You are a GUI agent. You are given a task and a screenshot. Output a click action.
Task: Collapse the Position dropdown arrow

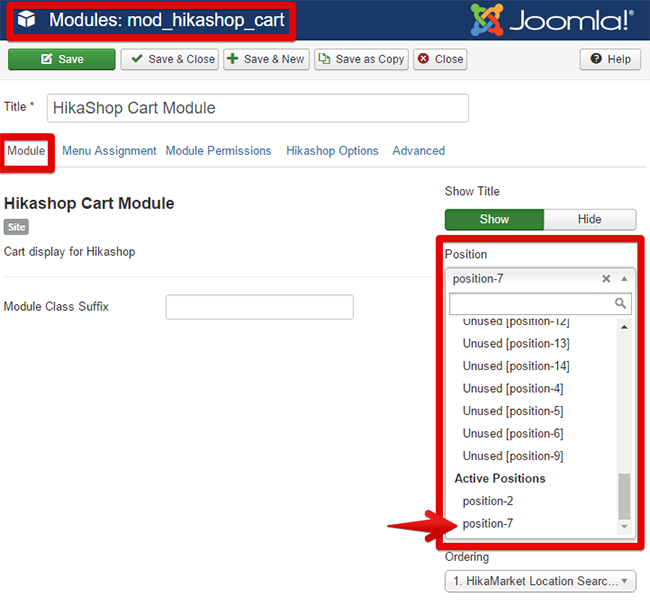[624, 279]
